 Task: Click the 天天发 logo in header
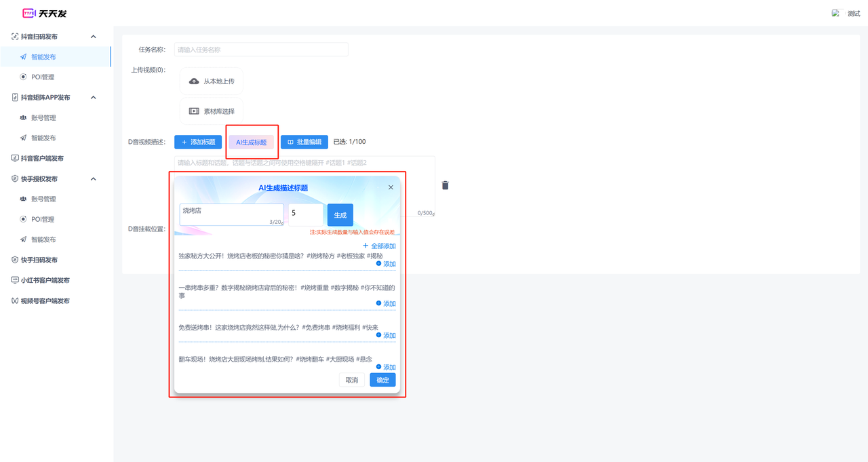tap(45, 14)
